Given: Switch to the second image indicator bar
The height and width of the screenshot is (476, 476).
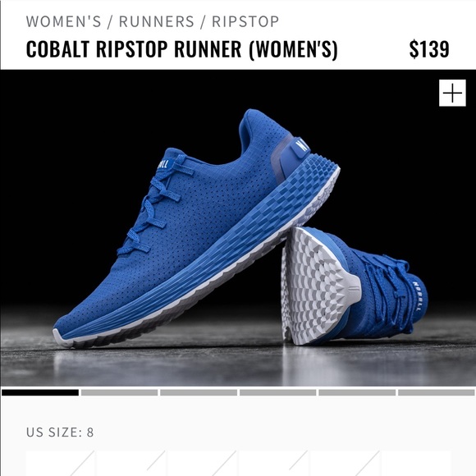Looking at the screenshot, I should click(119, 393).
